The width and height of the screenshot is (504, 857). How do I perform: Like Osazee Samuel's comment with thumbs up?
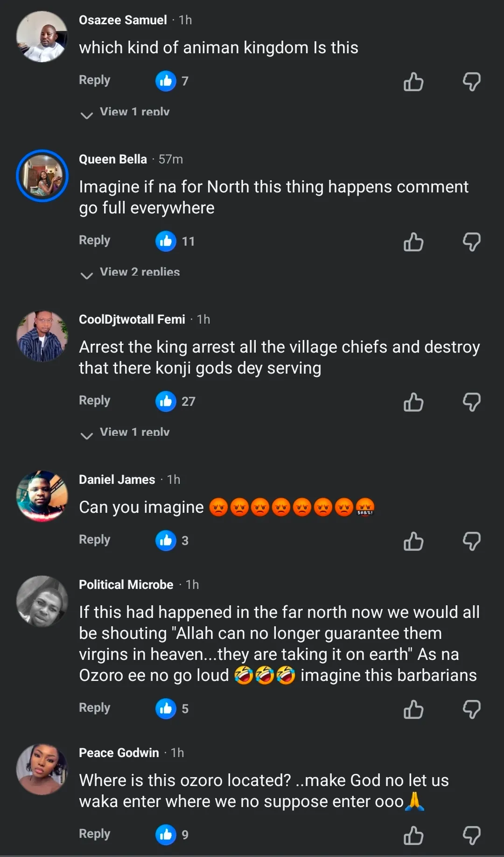point(413,82)
